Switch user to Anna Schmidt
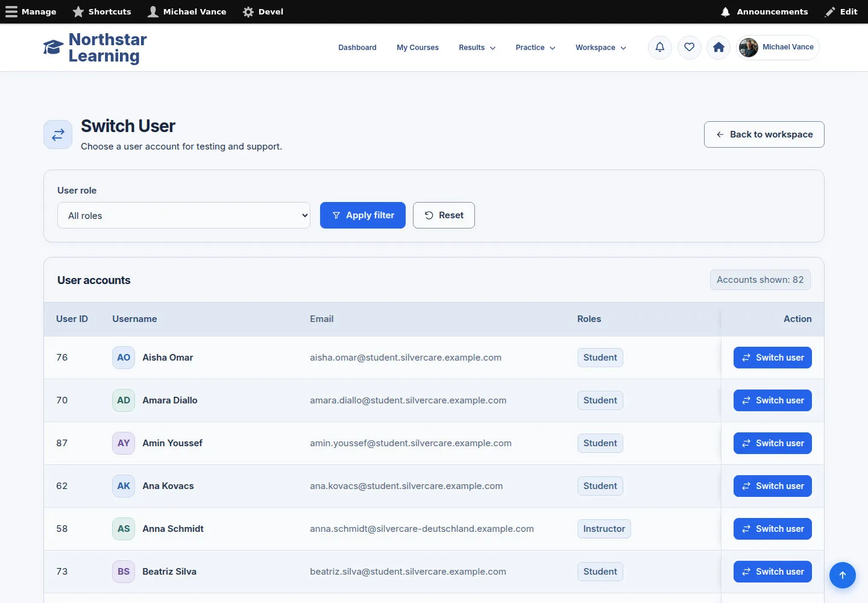The image size is (868, 603). click(773, 529)
